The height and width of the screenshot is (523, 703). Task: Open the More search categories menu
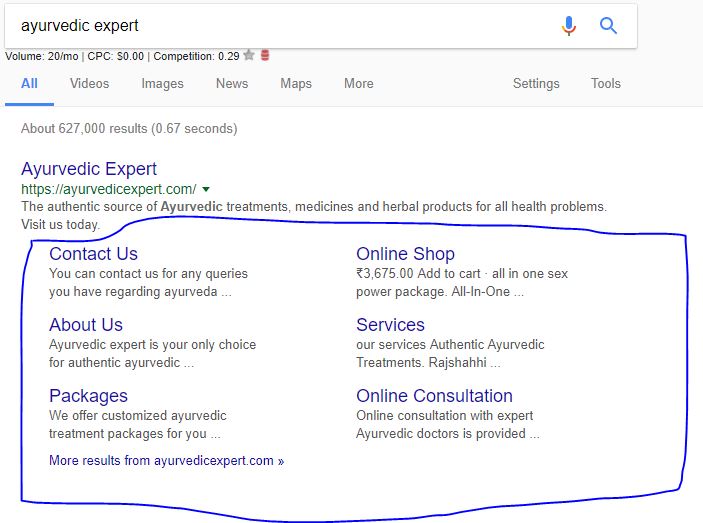[359, 83]
